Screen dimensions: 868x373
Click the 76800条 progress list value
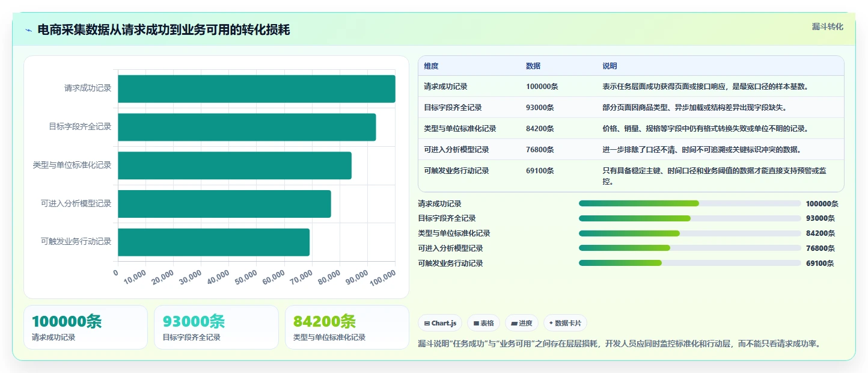click(x=820, y=248)
